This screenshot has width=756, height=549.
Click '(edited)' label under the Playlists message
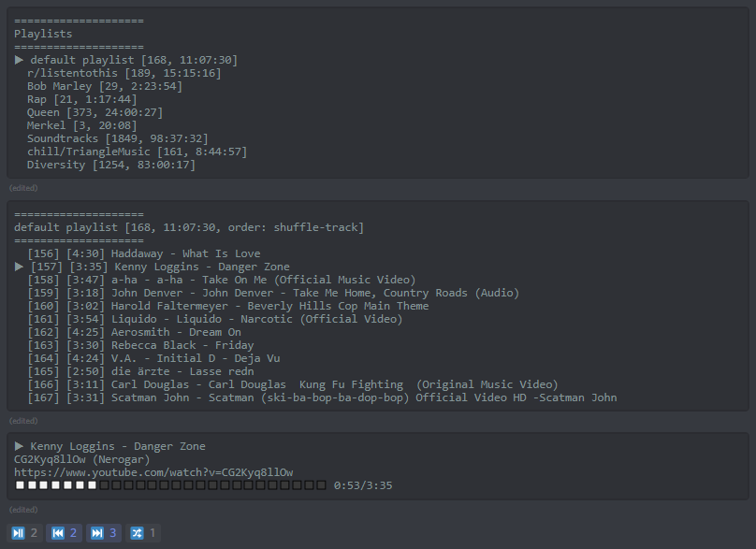click(23, 188)
